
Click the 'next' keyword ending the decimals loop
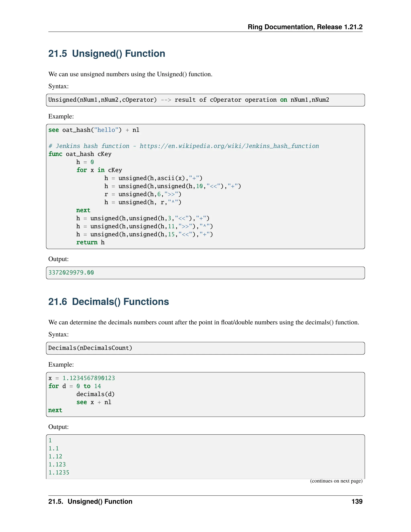[55, 410]
